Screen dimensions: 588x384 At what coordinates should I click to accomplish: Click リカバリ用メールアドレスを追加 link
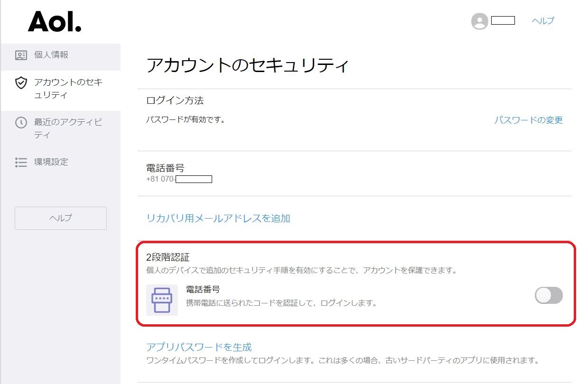click(218, 219)
